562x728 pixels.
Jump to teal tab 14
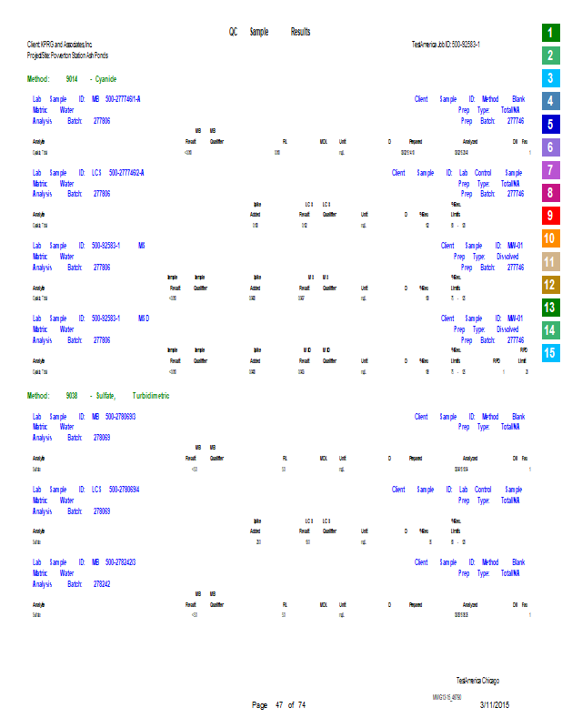(x=549, y=330)
